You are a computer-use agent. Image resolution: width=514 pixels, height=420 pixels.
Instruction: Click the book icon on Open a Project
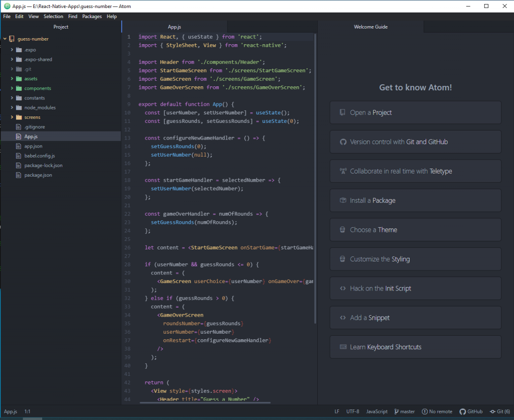click(342, 112)
